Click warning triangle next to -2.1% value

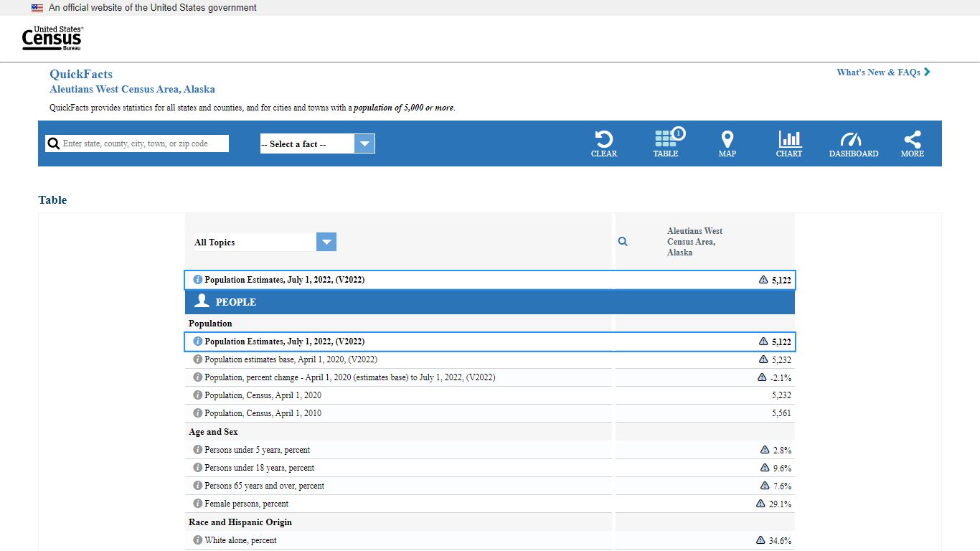762,377
